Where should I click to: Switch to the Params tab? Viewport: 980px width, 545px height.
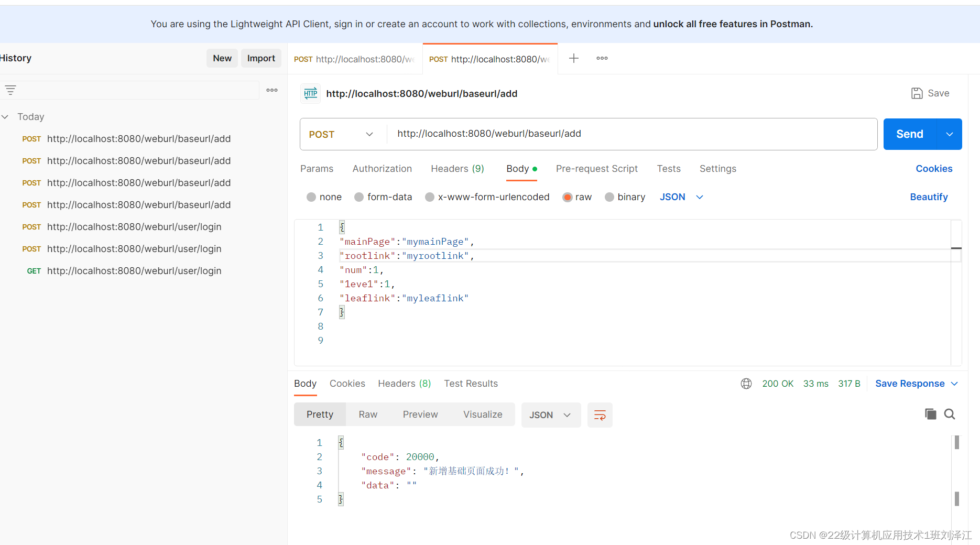point(317,169)
